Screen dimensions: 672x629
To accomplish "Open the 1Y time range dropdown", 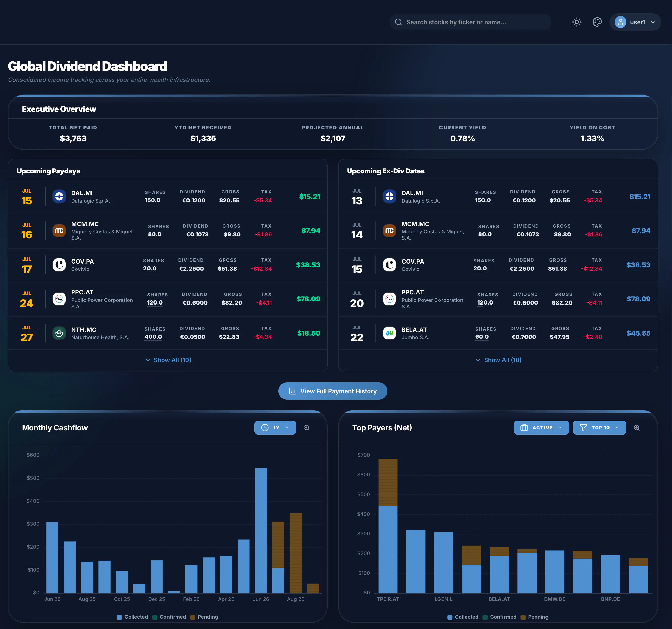I will 275,428.
